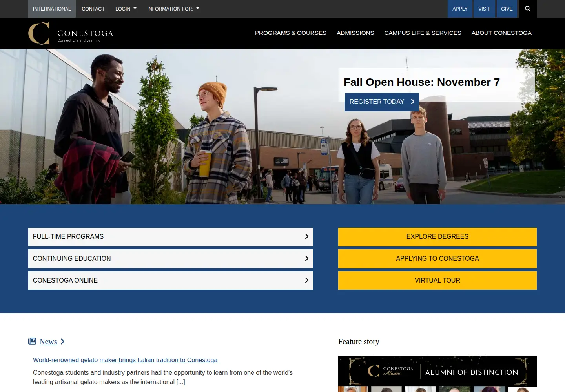Click Register Today for open house

(x=382, y=102)
